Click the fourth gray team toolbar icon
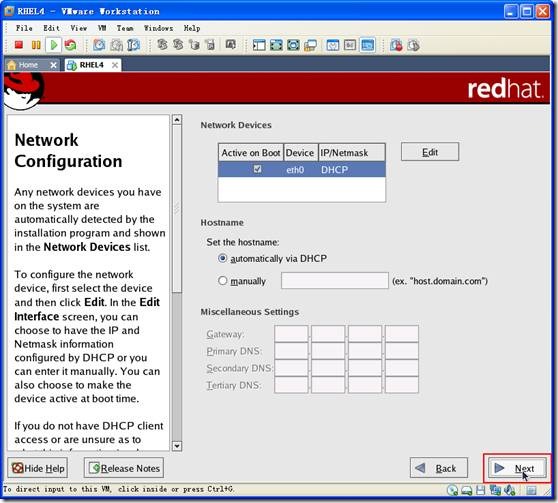Screen dimensions: 558x503 pyautogui.click(x=210, y=44)
